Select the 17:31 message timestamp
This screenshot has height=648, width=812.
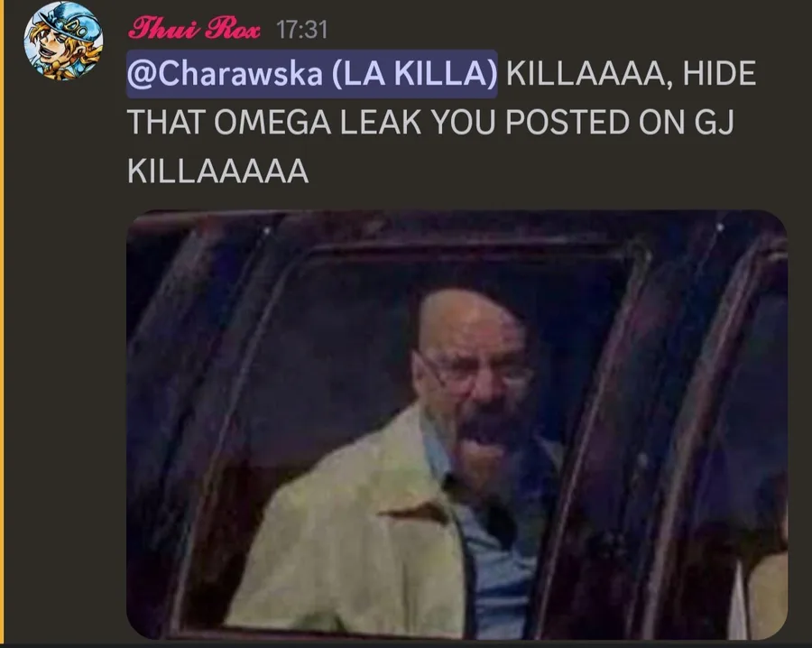tap(302, 29)
